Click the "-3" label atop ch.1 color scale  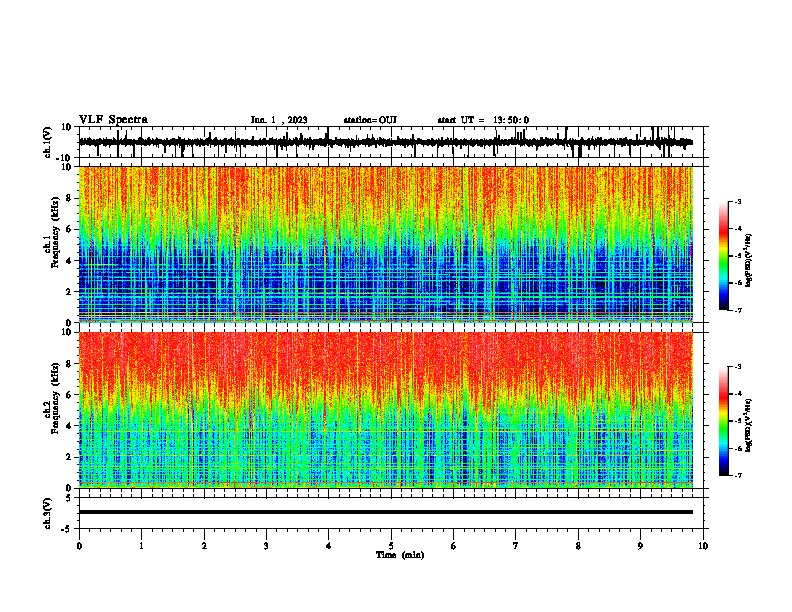[x=738, y=201]
